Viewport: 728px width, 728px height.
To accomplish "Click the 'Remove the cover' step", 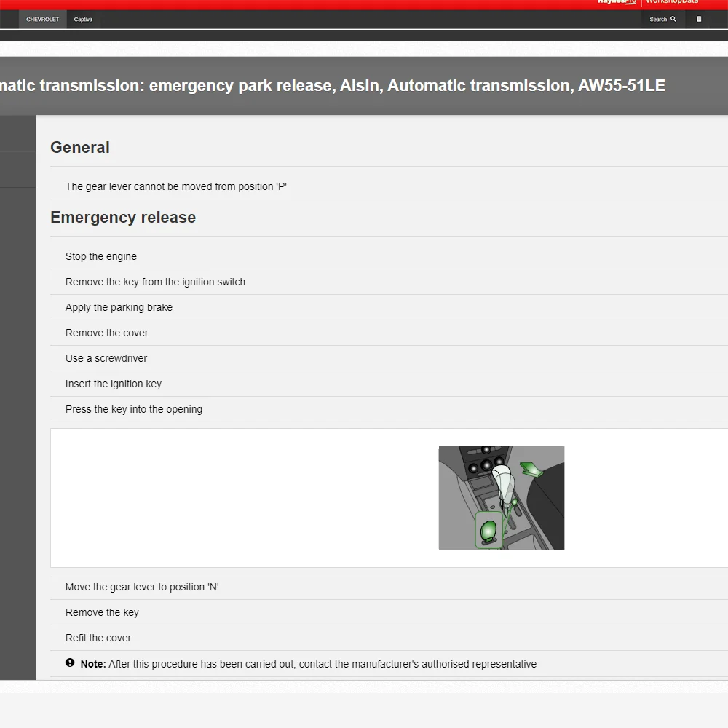I will tap(107, 333).
